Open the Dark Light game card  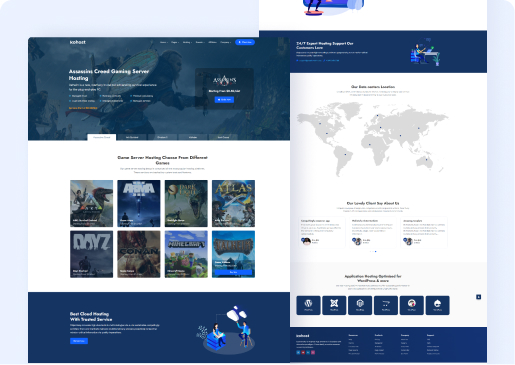pos(186,203)
